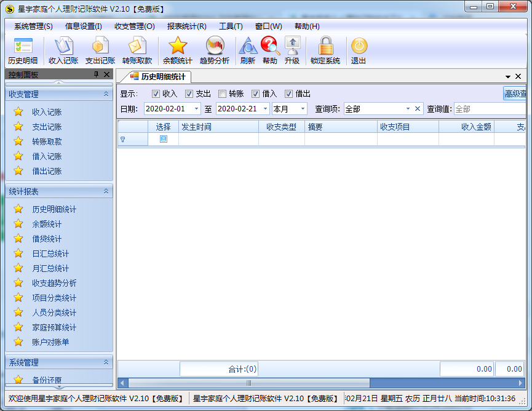This screenshot has width=532, height=411.
Task: Click star icon beside 账户对账单
Action: pyautogui.click(x=18, y=341)
